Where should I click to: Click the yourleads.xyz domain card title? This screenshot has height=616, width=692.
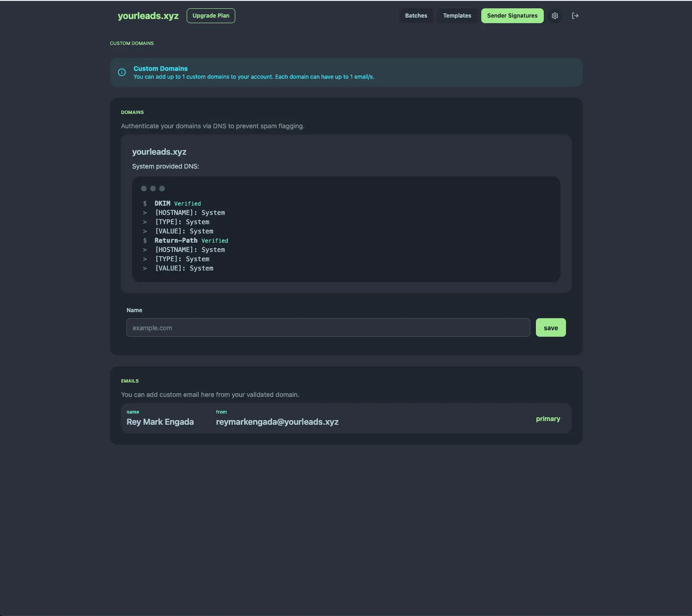pyautogui.click(x=159, y=152)
